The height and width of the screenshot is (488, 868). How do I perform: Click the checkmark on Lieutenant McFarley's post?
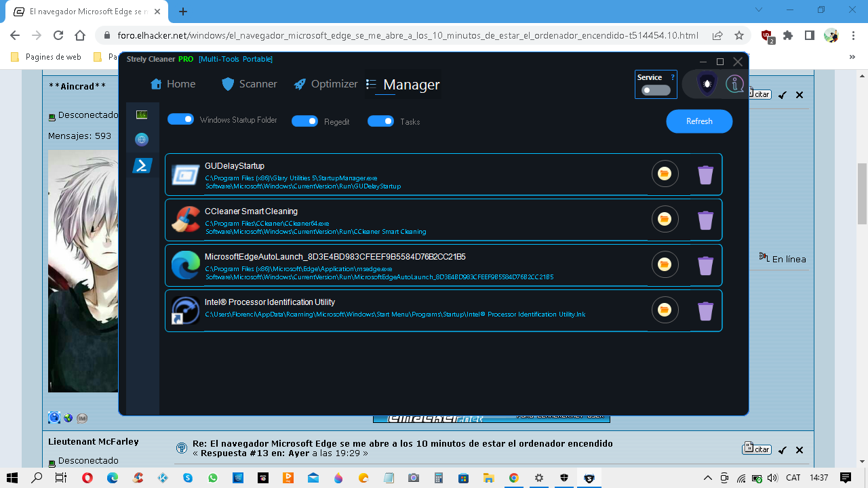click(x=783, y=450)
